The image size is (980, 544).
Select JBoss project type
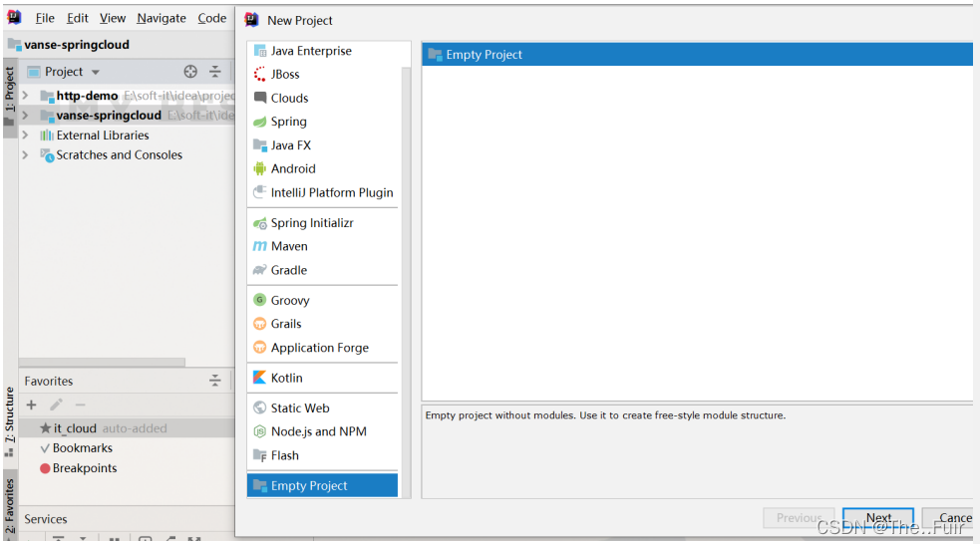322,75
